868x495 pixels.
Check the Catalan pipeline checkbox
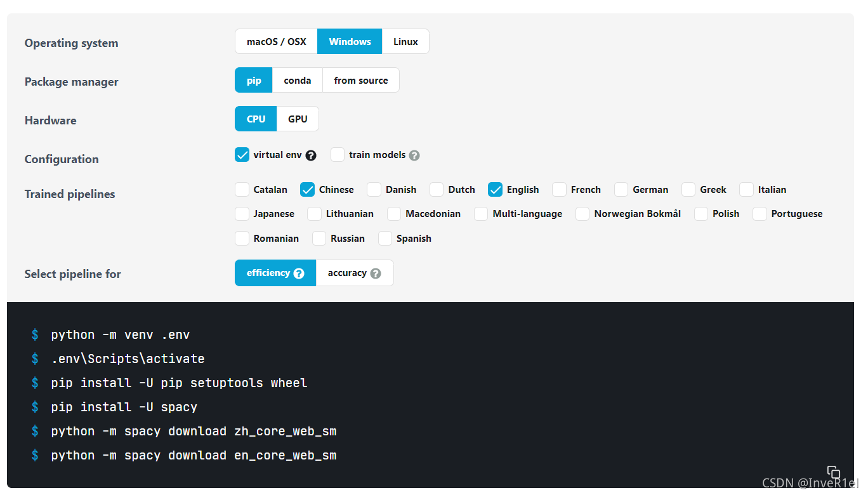click(242, 190)
